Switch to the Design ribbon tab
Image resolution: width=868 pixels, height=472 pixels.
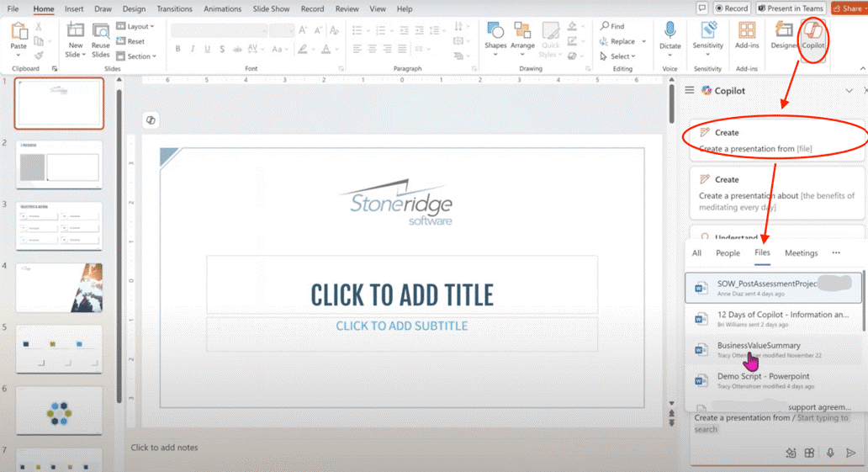pyautogui.click(x=134, y=9)
